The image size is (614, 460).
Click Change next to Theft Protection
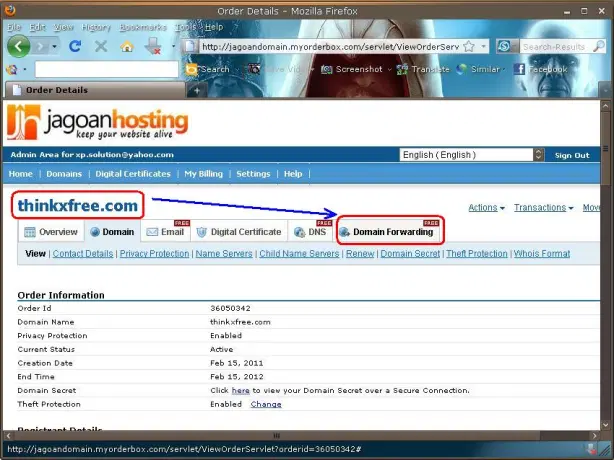(x=266, y=404)
